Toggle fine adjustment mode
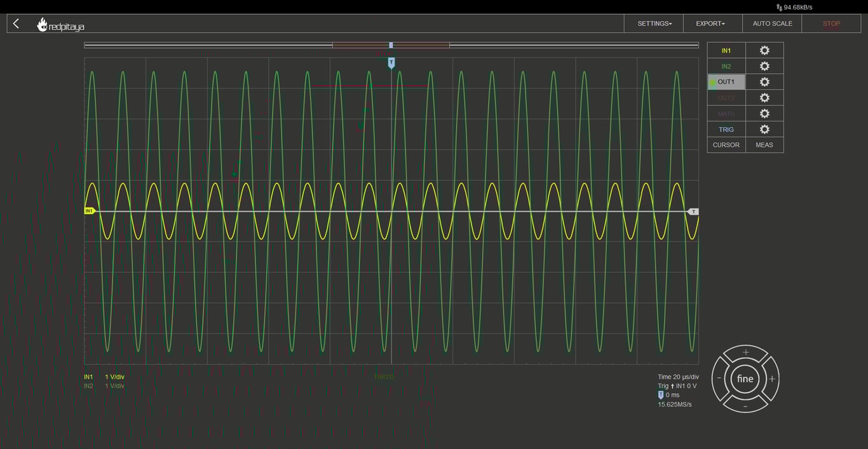 point(745,379)
